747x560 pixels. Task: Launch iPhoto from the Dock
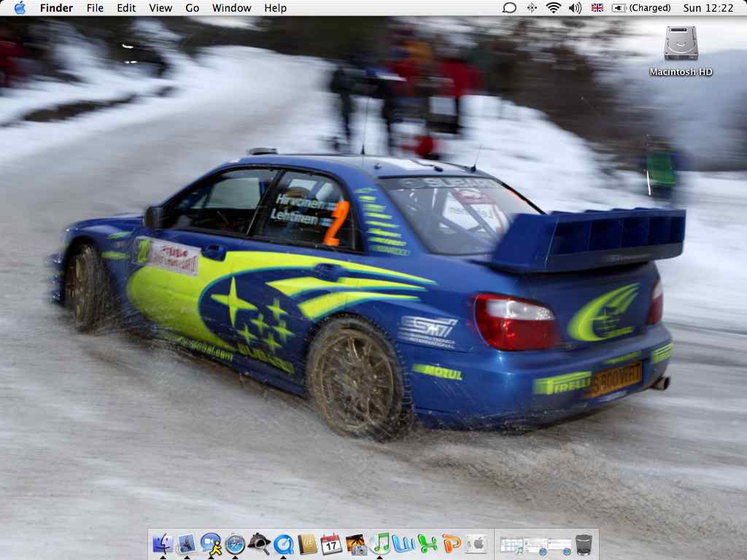pos(356,544)
